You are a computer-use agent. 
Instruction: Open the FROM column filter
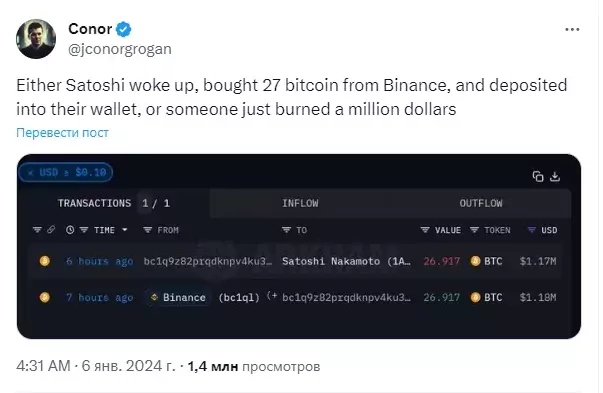[148, 230]
